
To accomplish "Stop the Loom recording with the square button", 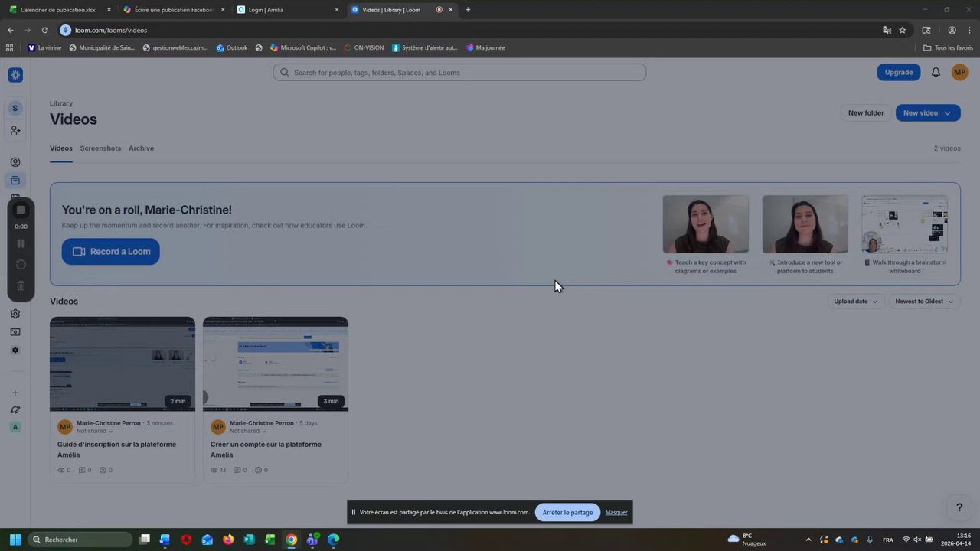I will tap(21, 210).
